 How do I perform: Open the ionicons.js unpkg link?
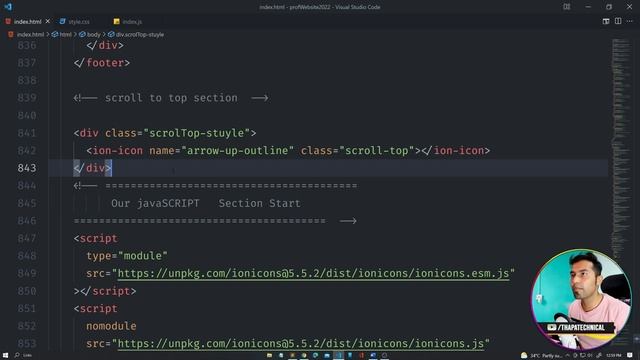coord(300,344)
